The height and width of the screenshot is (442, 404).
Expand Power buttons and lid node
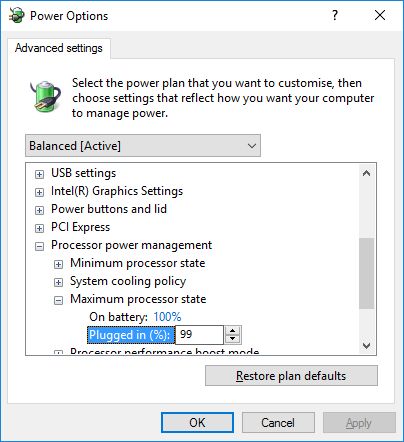(39, 210)
